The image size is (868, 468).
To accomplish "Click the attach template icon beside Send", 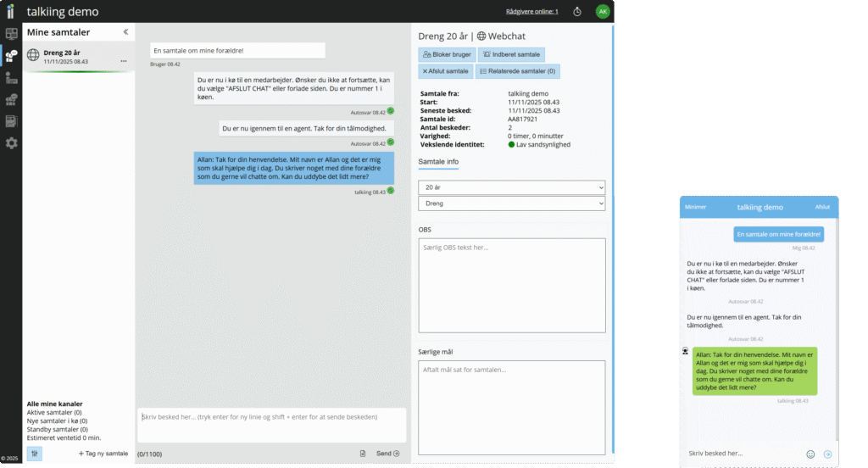I will pos(363,454).
